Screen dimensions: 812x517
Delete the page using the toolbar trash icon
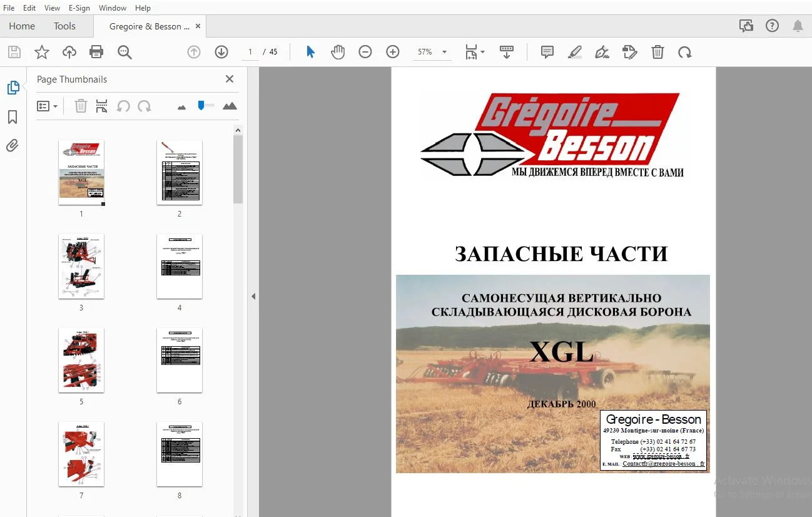(657, 52)
